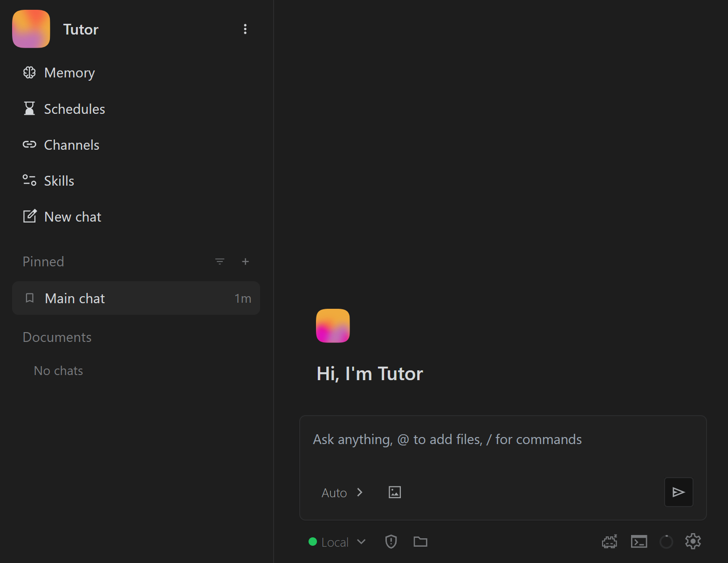
Task: Open the filter icon in the Pinned header
Action: point(220,262)
